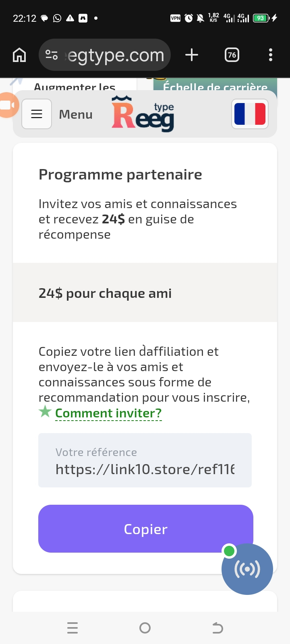Open the Échelle de carrière card
This screenshot has height=644, width=290.
(215, 85)
